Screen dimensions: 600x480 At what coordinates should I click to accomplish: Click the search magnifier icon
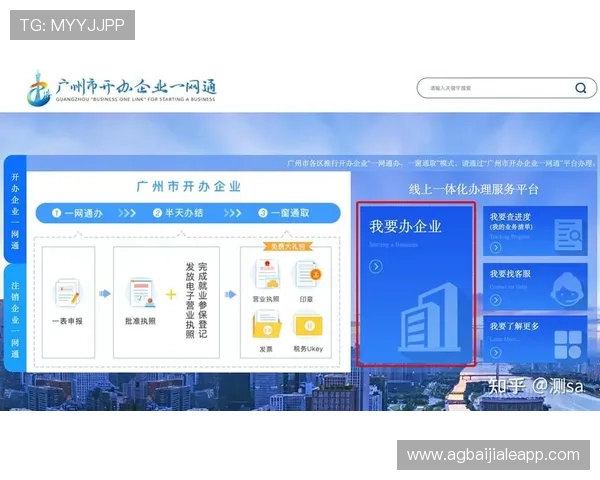[580, 88]
